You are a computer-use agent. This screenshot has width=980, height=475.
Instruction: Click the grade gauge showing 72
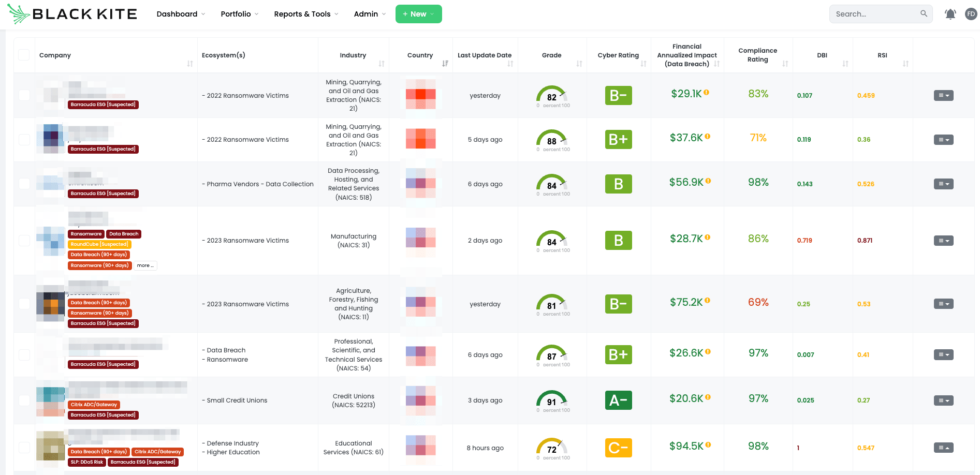click(x=552, y=447)
